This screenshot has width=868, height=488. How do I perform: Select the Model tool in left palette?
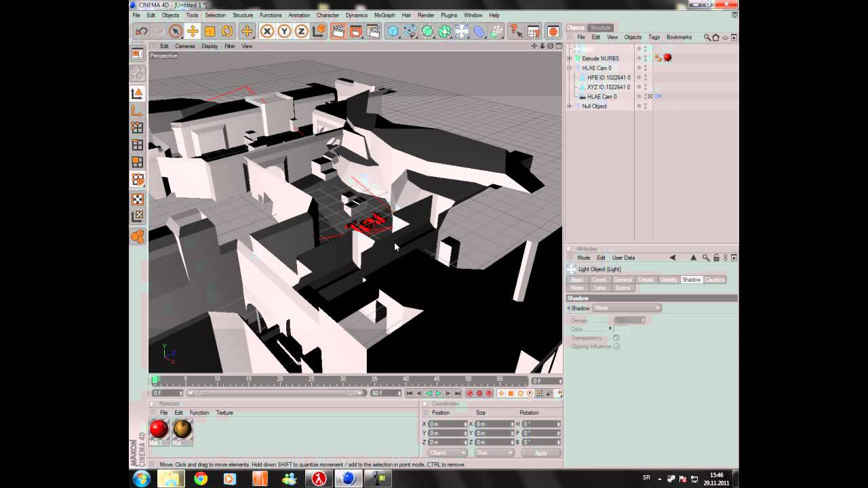137,93
